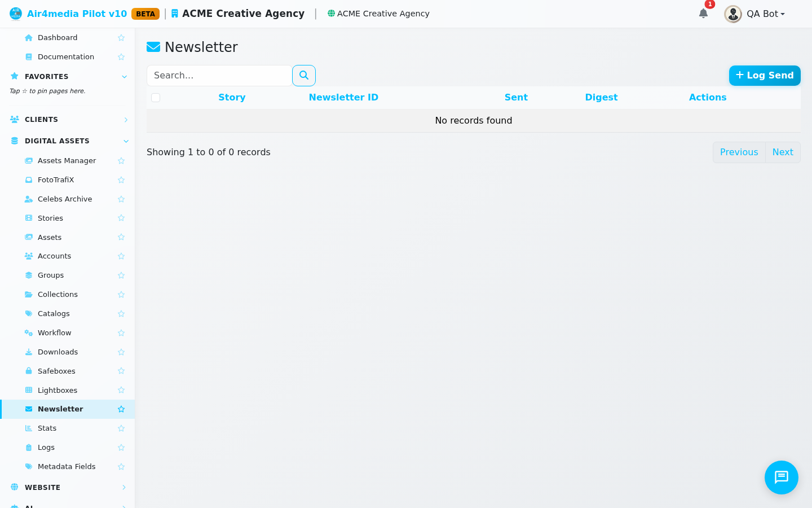Viewport: 812px width, 508px height.
Task: Click the Safeboxes lock icon
Action: point(29,371)
